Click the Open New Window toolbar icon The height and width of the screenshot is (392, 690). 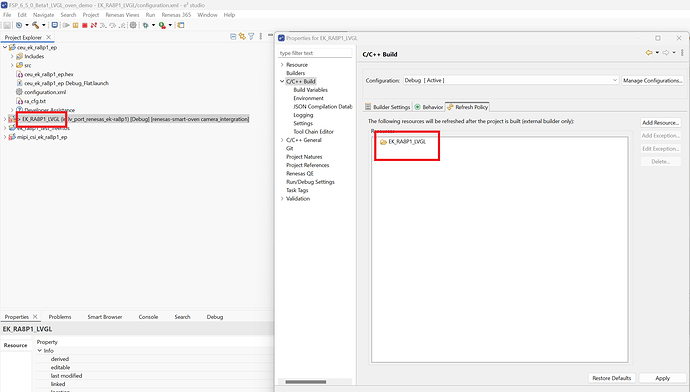(180, 25)
